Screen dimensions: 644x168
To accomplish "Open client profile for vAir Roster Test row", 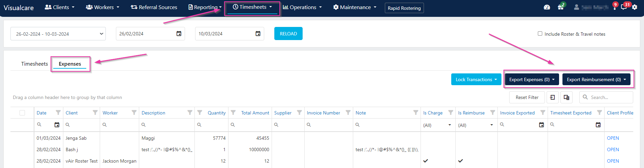I will coord(613,161).
